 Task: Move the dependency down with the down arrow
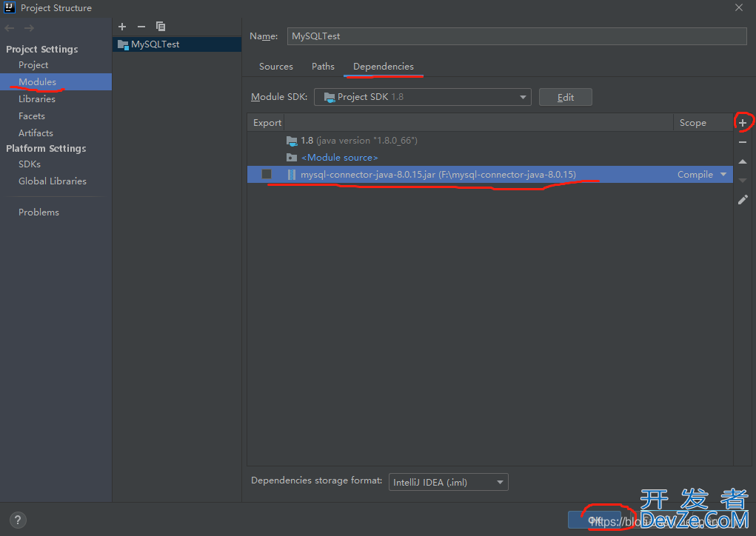click(x=743, y=181)
